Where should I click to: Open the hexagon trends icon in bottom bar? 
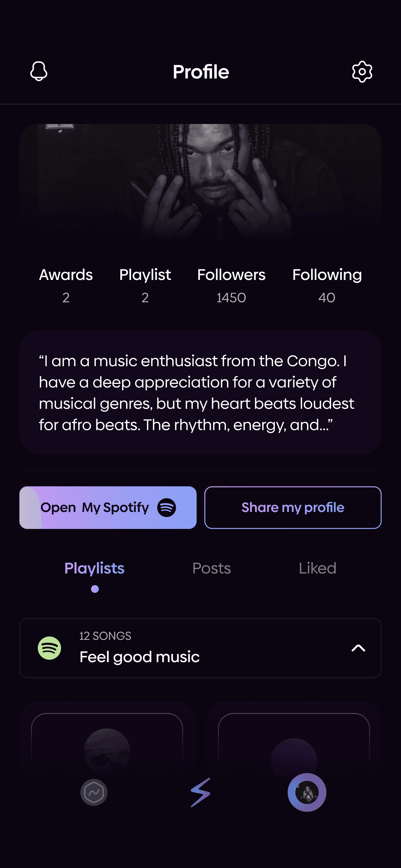click(94, 792)
